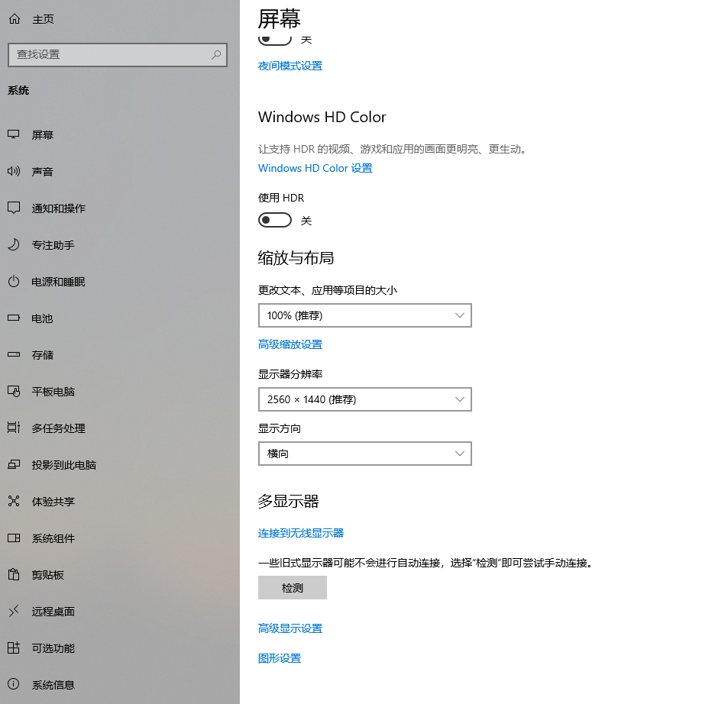Click the magnifier icon in the search box
Image resolution: width=728 pixels, height=704 pixels.
(x=216, y=55)
